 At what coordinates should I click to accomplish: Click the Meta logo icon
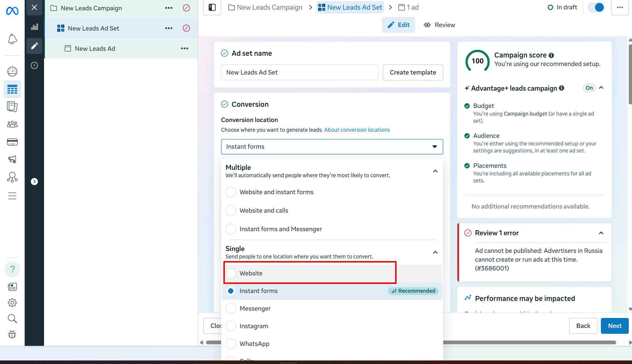click(12, 11)
